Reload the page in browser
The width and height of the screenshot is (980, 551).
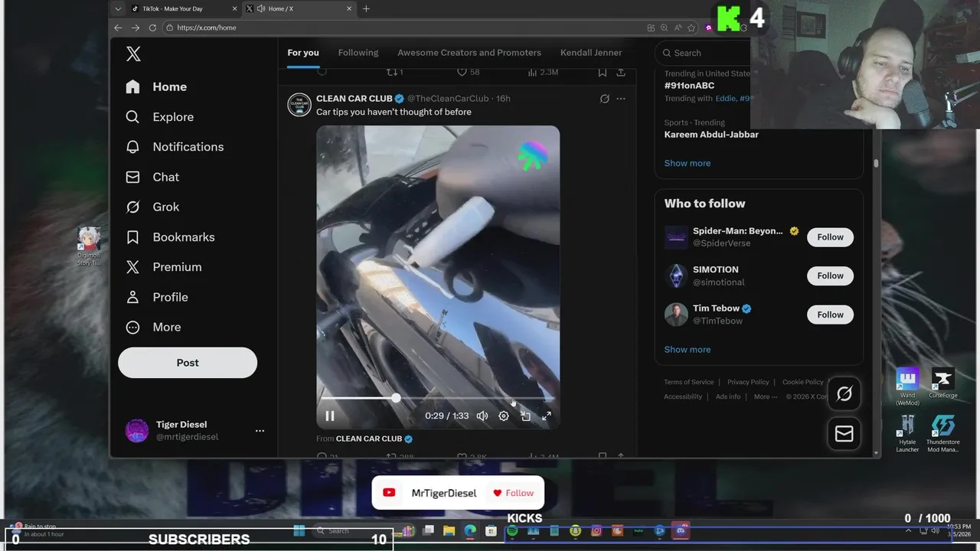point(152,28)
